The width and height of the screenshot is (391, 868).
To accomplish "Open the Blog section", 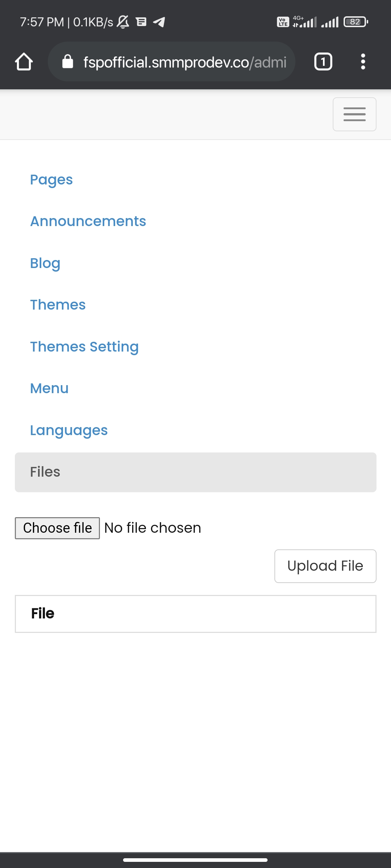I will [x=45, y=263].
